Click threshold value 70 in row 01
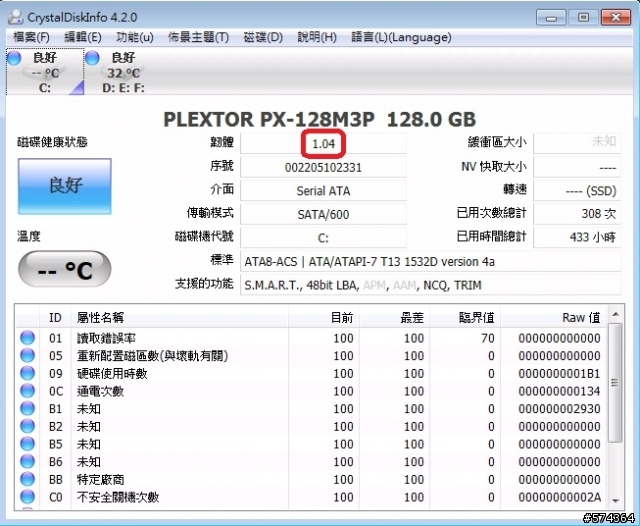Viewport: 640px width, 526px height. (x=488, y=338)
